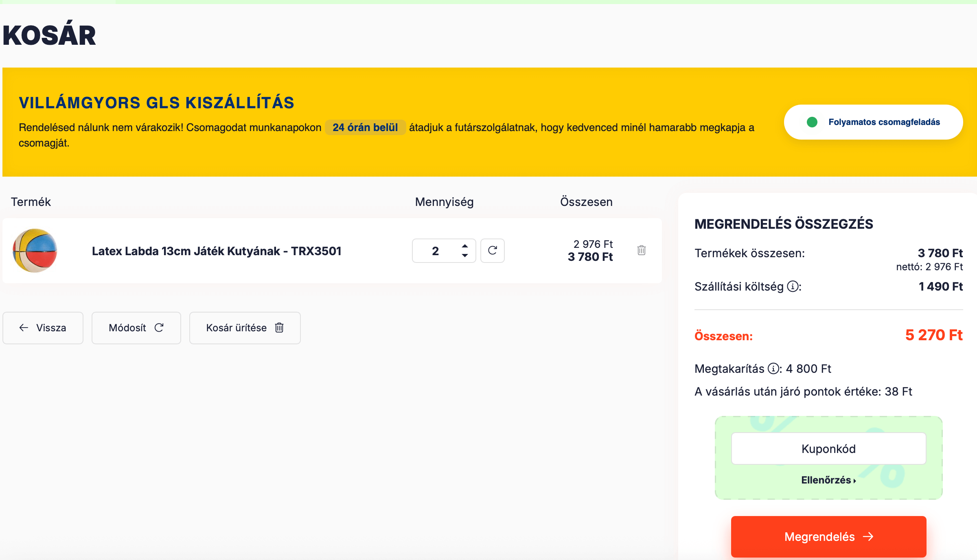Click the trash icon in product row
Screen dimensions: 977x560
click(x=642, y=250)
